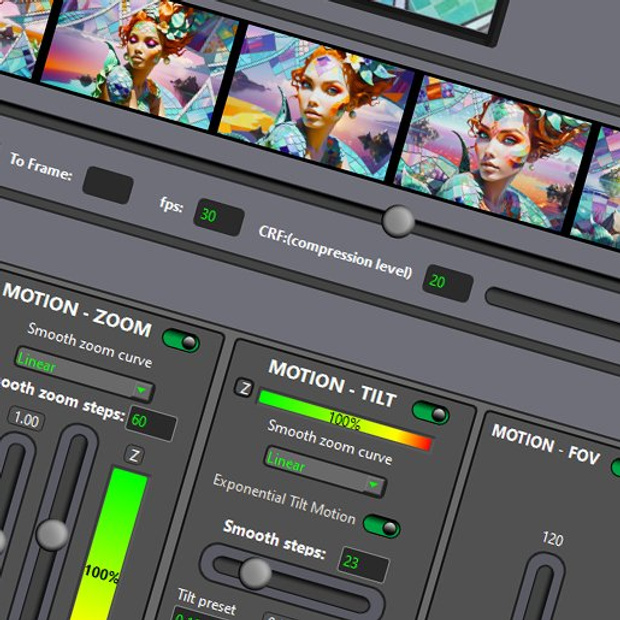
Task: Toggle Exponential Tilt Motion switch
Action: (381, 526)
